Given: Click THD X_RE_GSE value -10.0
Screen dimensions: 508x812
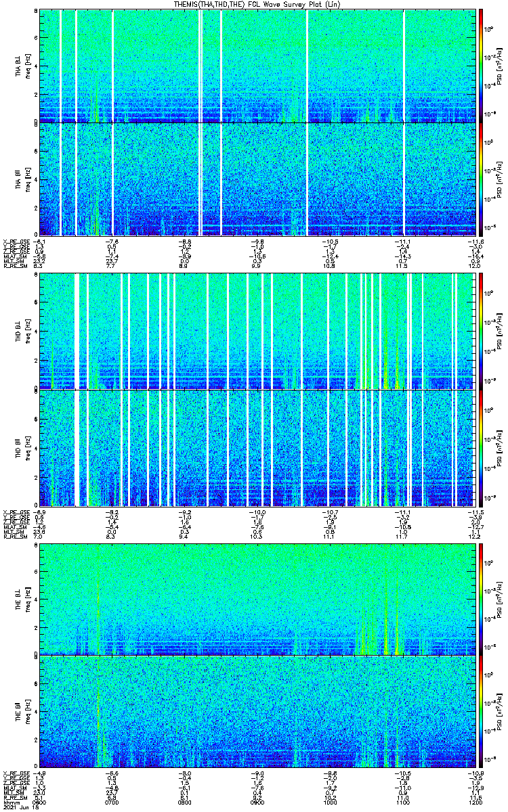Looking at the screenshot, I should click(x=257, y=512).
